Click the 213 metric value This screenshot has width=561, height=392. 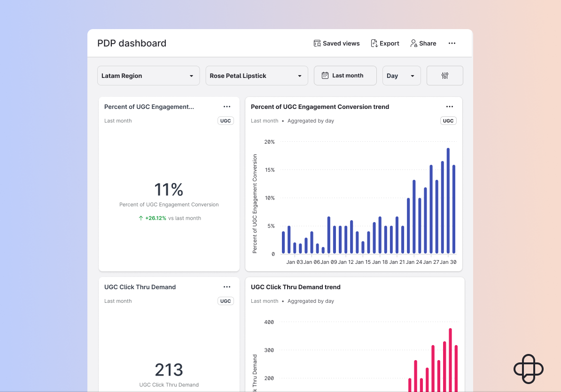pyautogui.click(x=169, y=370)
